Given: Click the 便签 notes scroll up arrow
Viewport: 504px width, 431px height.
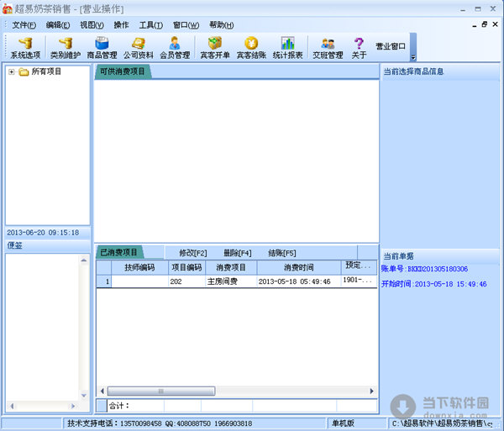Looking at the screenshot, I should (84, 260).
